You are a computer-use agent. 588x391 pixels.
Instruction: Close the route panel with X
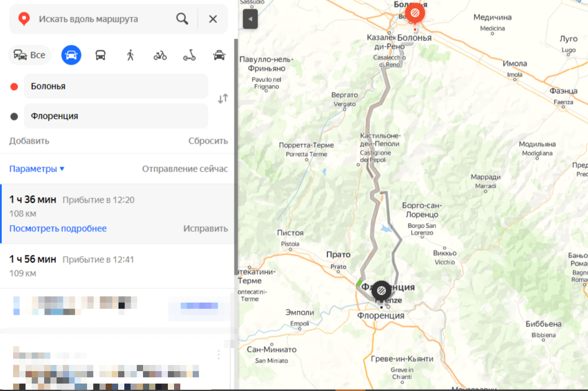(x=213, y=19)
